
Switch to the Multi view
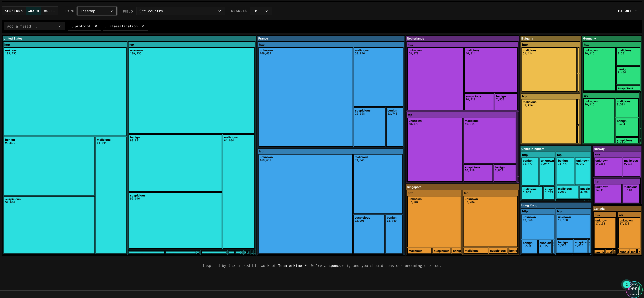(50, 11)
